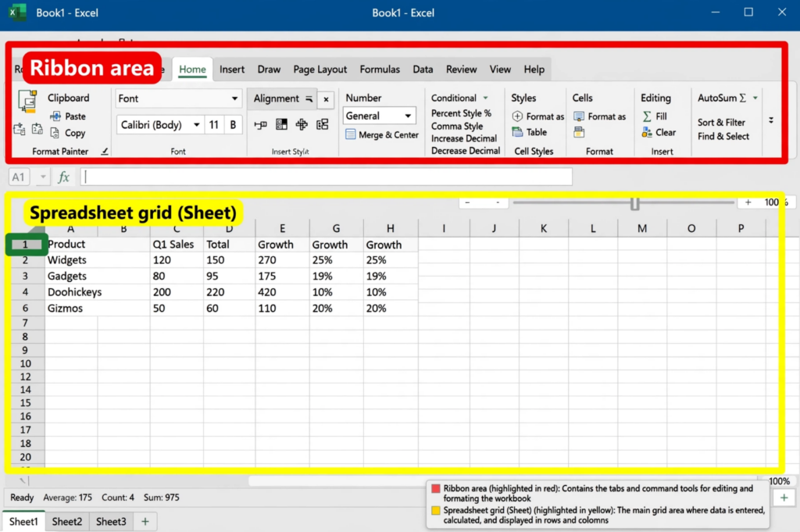The image size is (800, 532).
Task: Open the Help tab
Action: [x=534, y=70]
